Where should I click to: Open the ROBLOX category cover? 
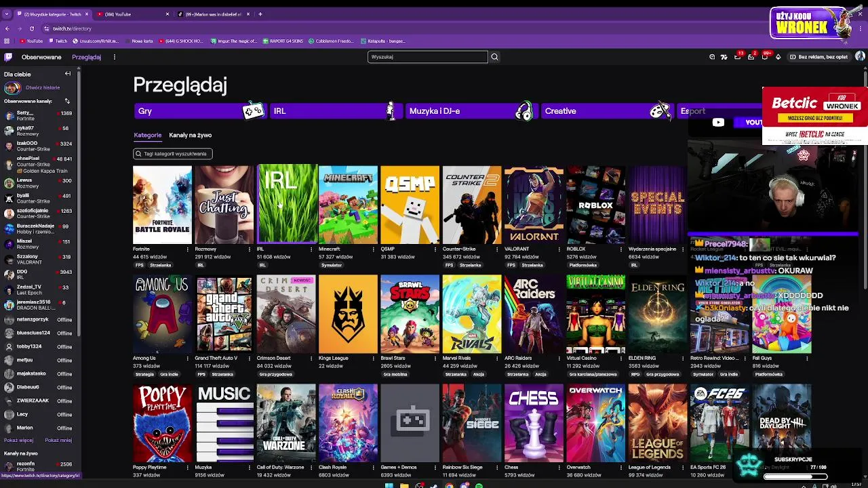point(595,204)
